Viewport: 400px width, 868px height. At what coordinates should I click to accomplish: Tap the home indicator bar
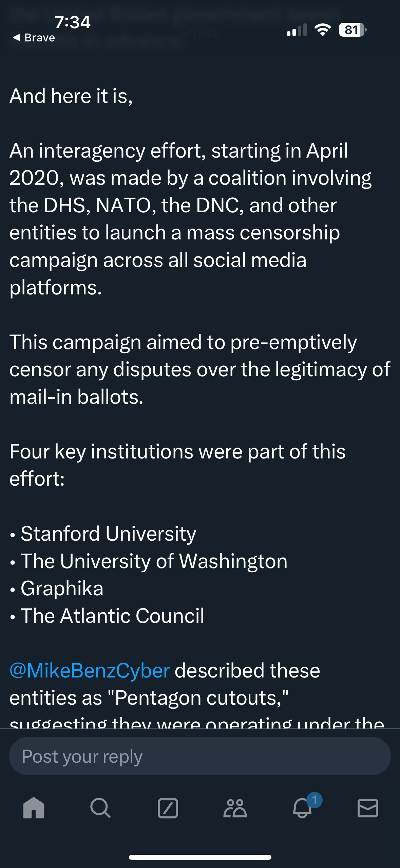click(x=200, y=857)
